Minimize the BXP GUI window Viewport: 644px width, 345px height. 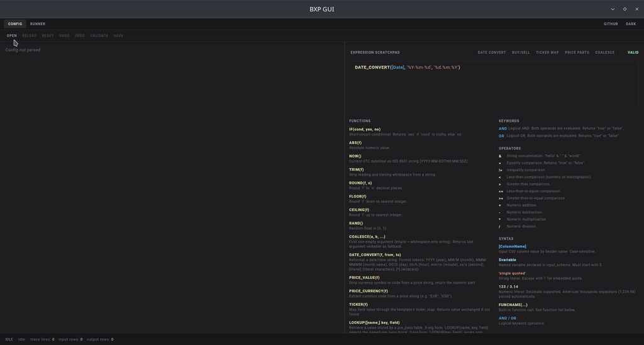click(613, 9)
